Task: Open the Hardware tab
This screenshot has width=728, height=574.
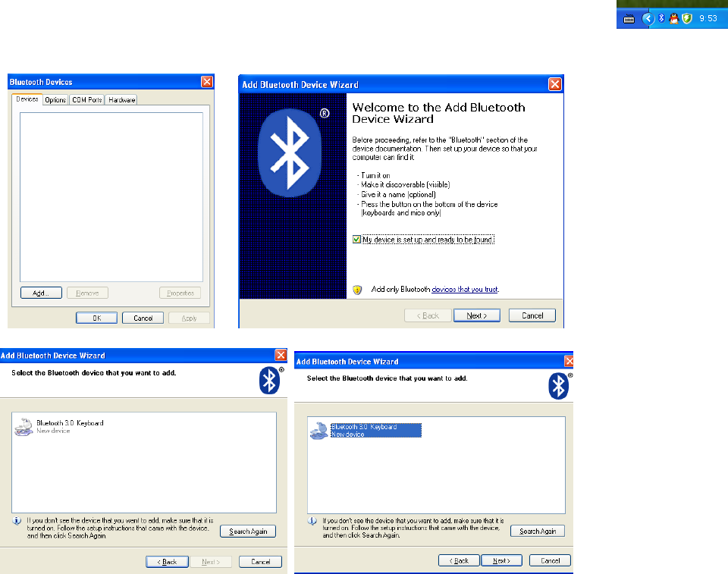Action: coord(121,100)
